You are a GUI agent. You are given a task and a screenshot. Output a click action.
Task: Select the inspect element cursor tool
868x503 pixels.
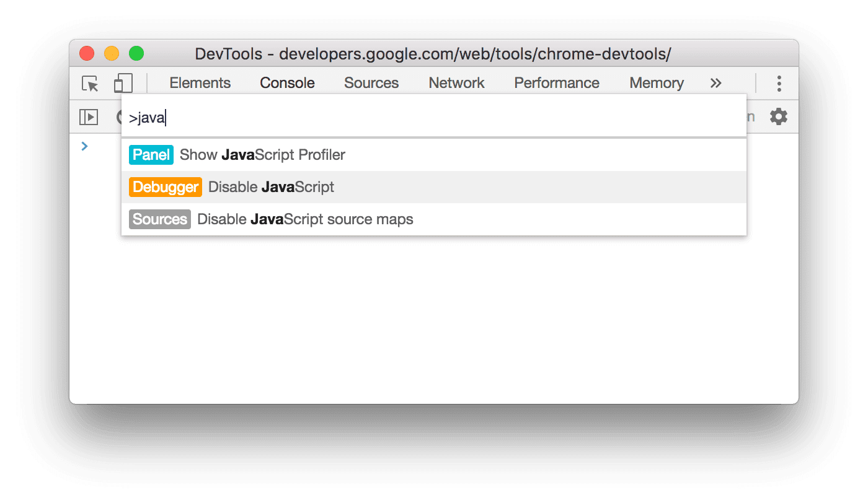coord(90,83)
